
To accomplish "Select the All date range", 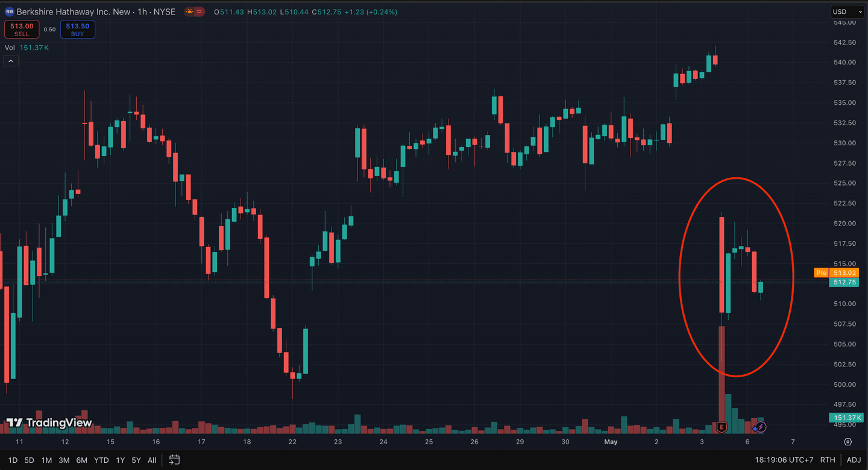I will tap(152, 459).
